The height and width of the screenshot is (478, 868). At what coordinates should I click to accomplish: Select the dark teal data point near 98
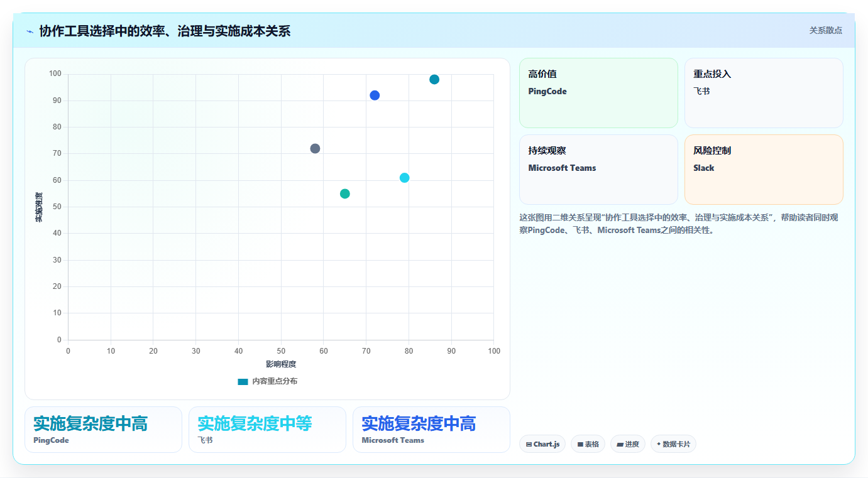tap(434, 79)
